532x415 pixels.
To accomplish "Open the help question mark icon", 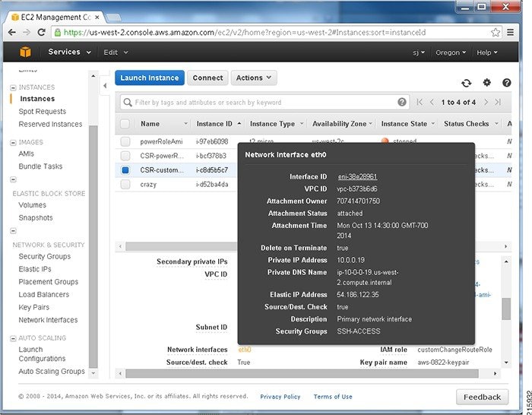I will [507, 82].
